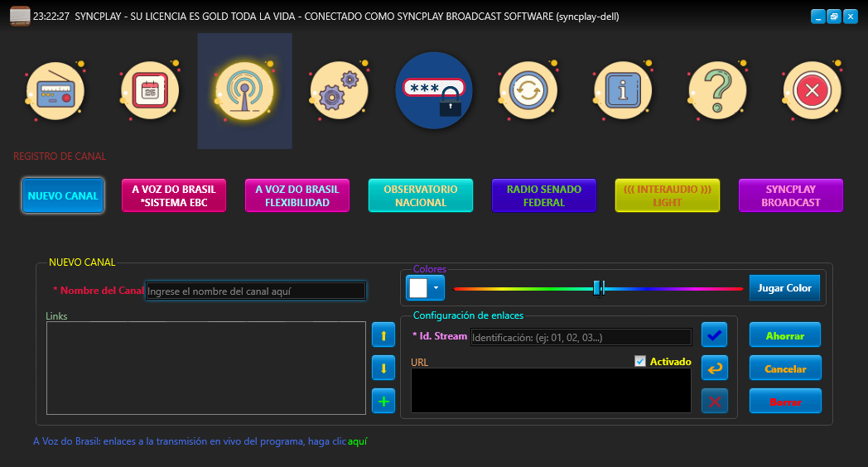Click inside the Links list box
The image size is (868, 467).
click(206, 368)
